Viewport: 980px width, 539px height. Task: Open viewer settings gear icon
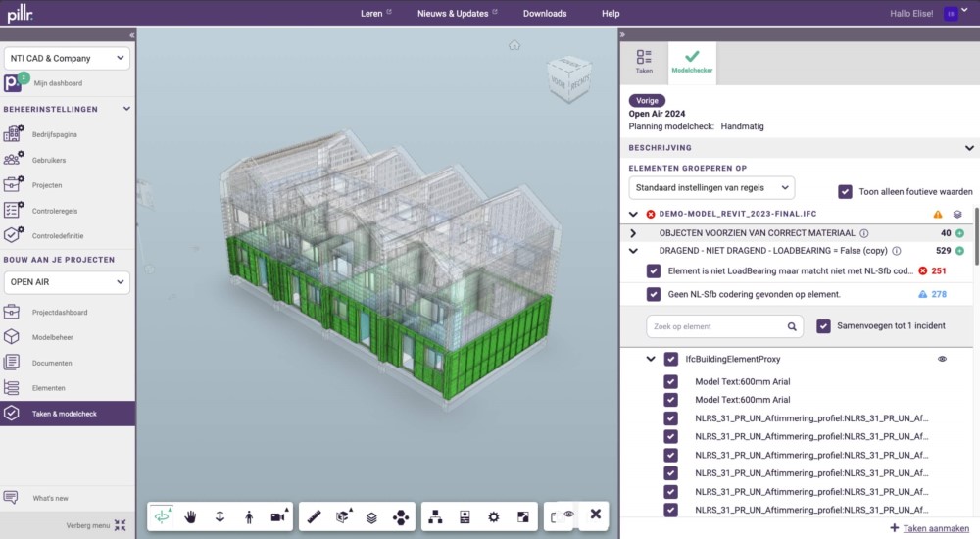pyautogui.click(x=494, y=516)
